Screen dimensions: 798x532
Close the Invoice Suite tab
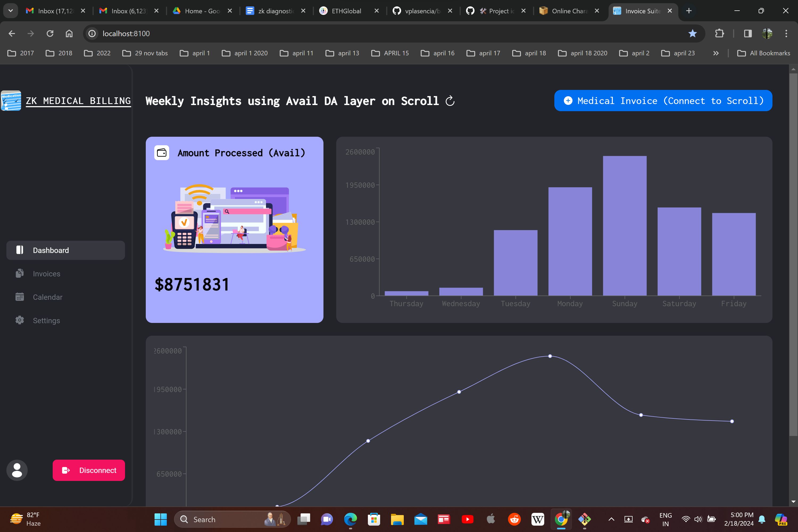click(670, 11)
